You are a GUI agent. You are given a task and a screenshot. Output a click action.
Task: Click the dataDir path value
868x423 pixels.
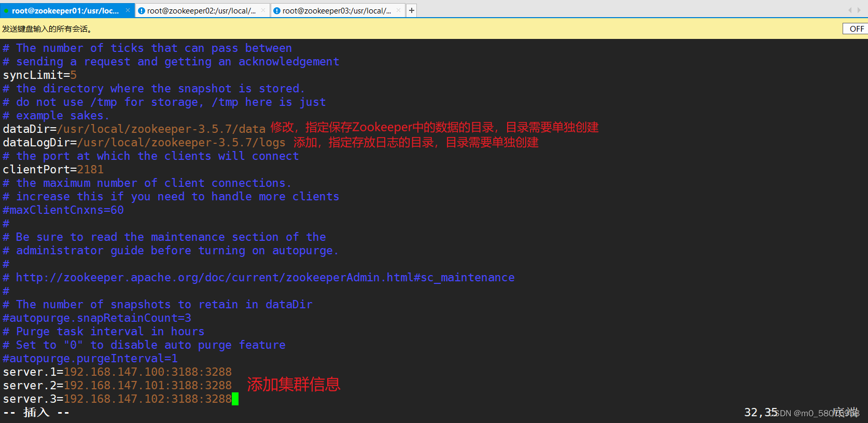(x=162, y=129)
